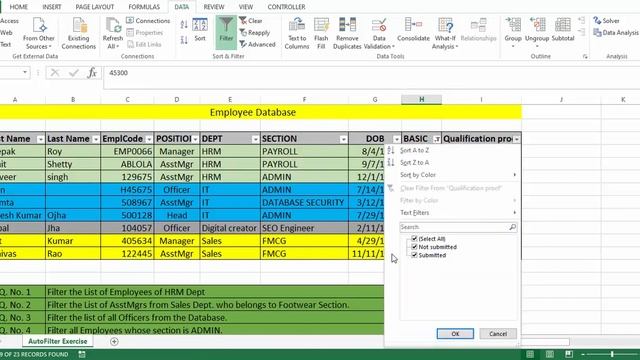
Task: Select the Employee Database title cell
Action: (x=253, y=112)
